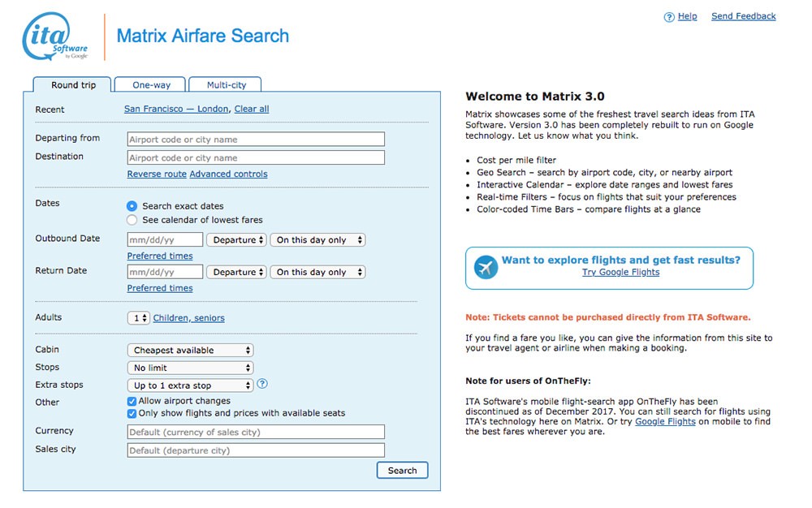Click the 'Note for users of OnTheFly' heading
812x508 pixels.
pos(528,381)
